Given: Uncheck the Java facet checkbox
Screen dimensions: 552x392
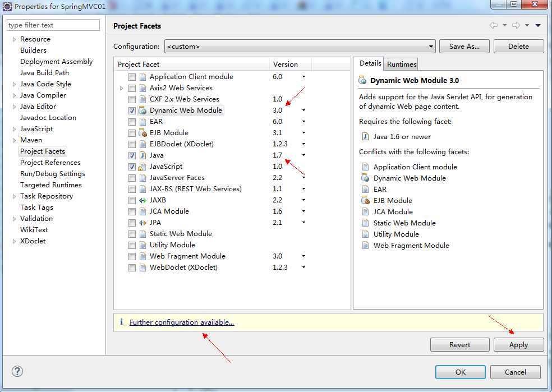Looking at the screenshot, I should [132, 155].
